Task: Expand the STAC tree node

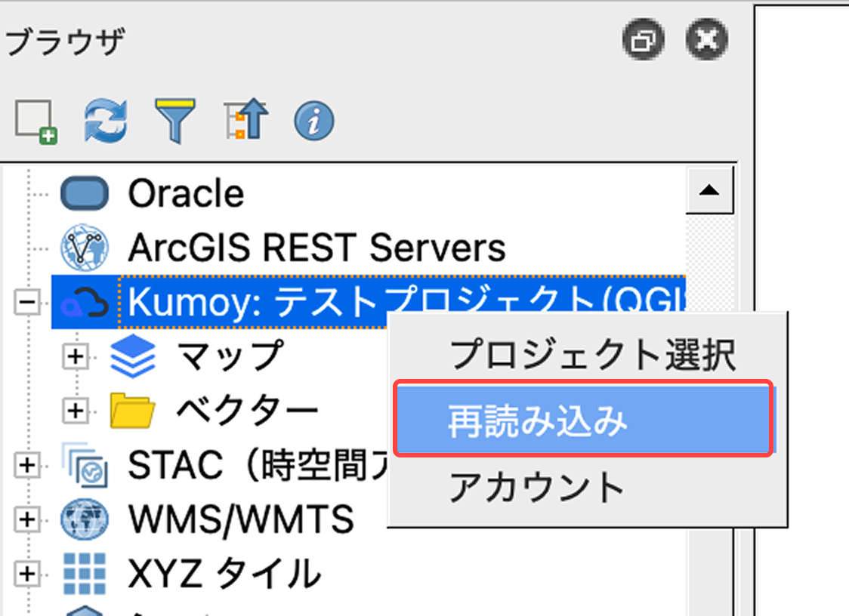Action: [27, 465]
